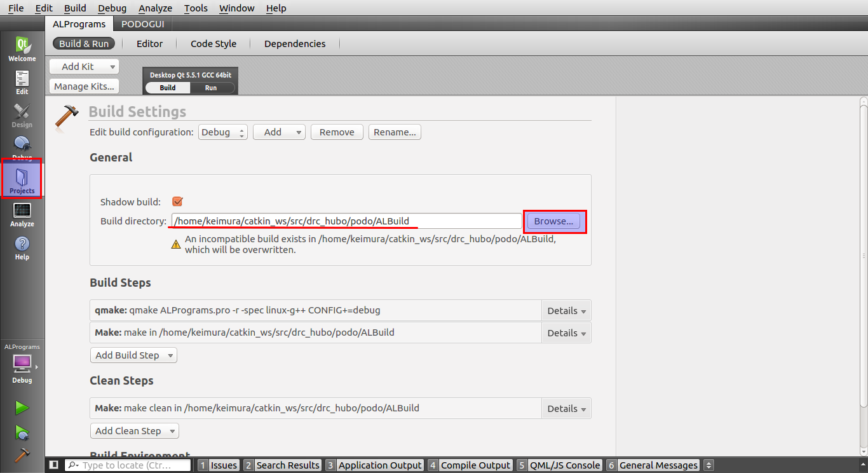Click Browse for build directory
The width and height of the screenshot is (868, 473).
click(x=553, y=221)
